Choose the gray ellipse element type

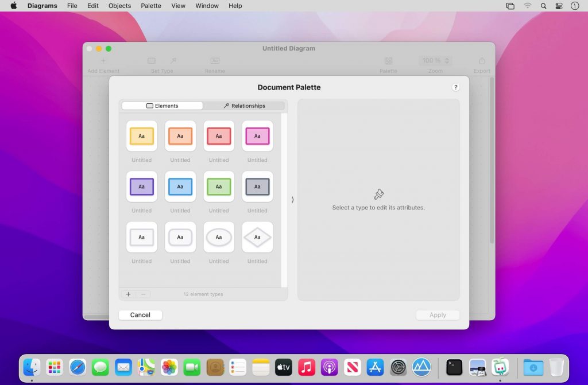219,237
